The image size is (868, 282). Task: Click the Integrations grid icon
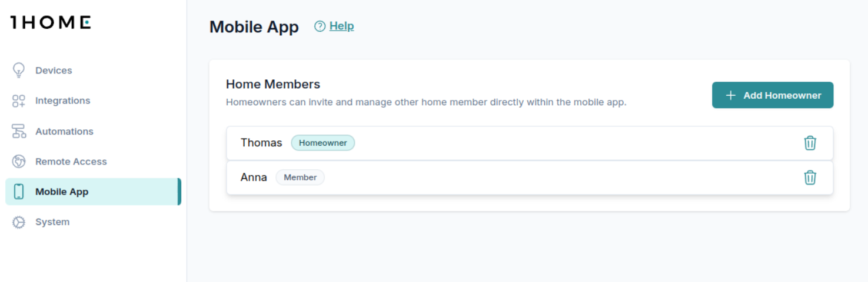click(x=19, y=101)
